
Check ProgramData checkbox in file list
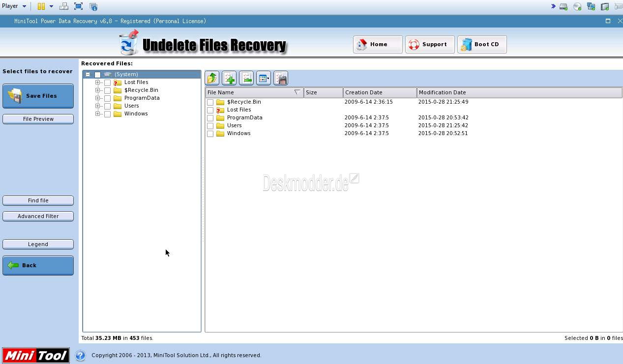pyautogui.click(x=210, y=118)
